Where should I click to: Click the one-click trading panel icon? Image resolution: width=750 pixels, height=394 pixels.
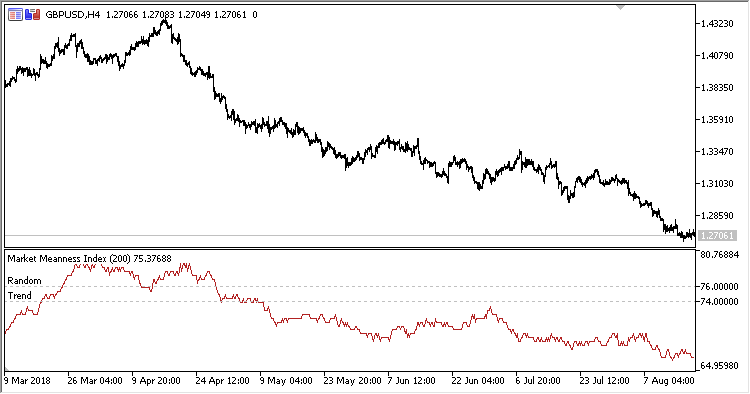pos(33,15)
